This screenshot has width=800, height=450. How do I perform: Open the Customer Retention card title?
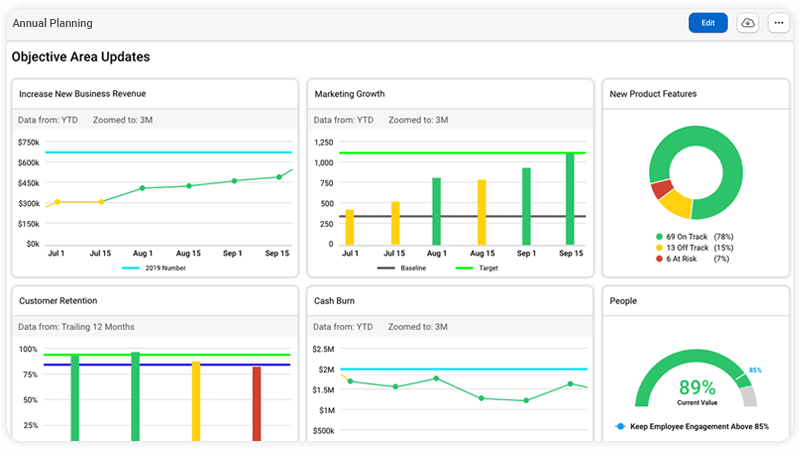tap(58, 301)
